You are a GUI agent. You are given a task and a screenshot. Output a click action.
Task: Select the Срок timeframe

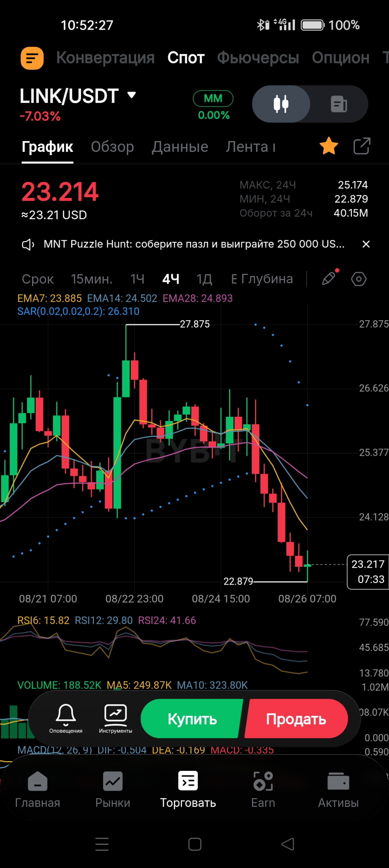[x=38, y=279]
